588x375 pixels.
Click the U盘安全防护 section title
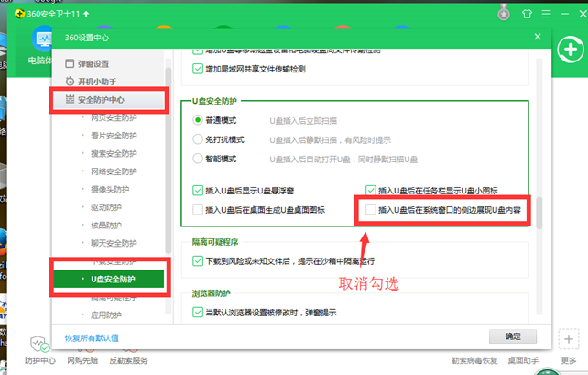(214, 101)
